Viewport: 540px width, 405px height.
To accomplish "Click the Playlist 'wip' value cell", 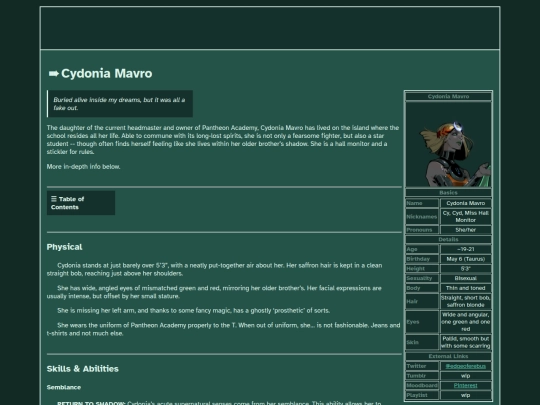I will click(x=466, y=395).
